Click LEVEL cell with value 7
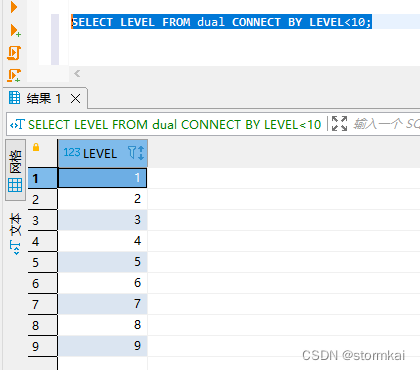 click(x=102, y=304)
